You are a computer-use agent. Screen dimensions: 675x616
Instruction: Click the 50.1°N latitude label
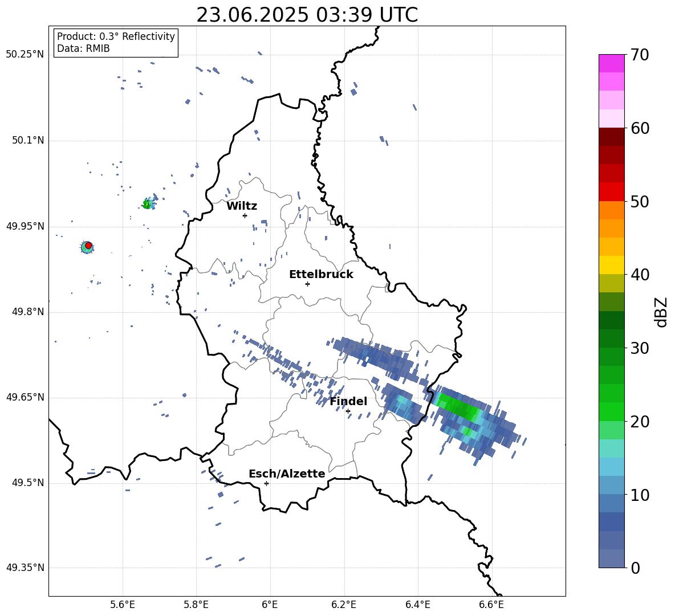28,141
